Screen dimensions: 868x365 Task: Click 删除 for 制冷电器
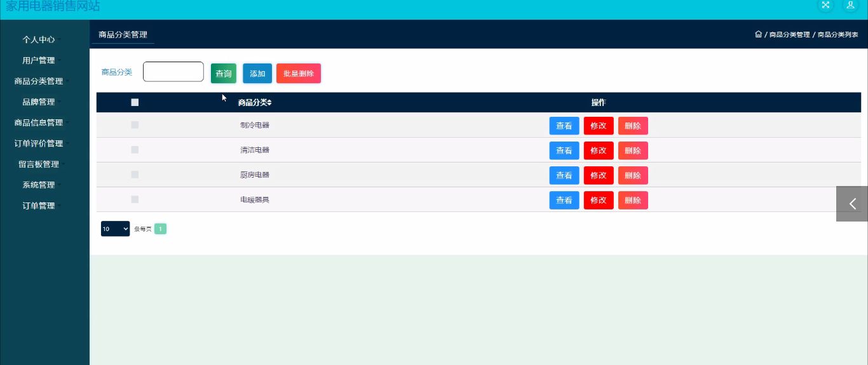[x=633, y=126]
